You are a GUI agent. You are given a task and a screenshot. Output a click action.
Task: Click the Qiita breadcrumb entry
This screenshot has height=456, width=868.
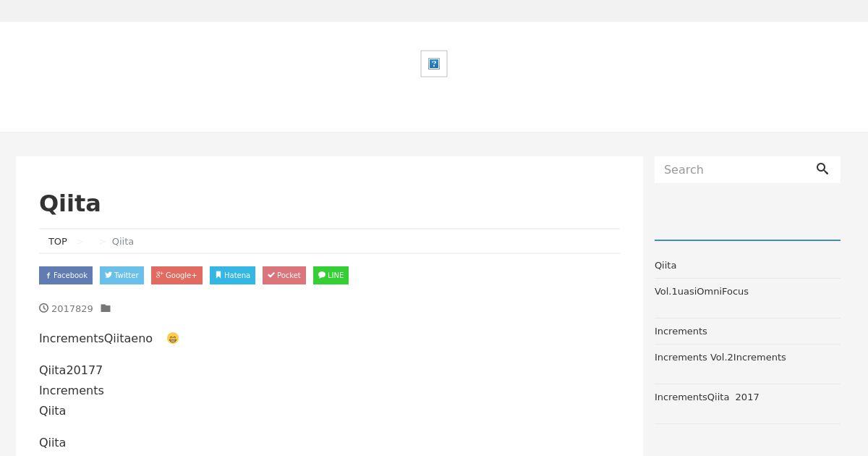123,241
